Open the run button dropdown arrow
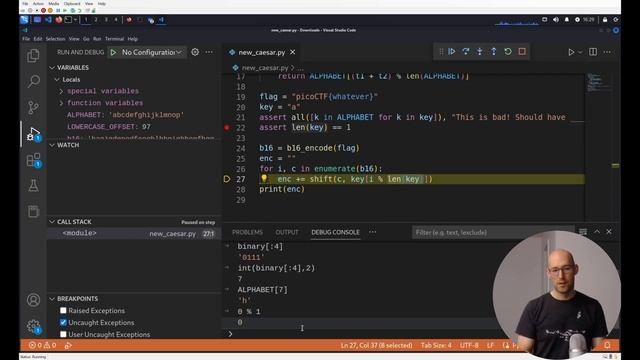The width and height of the screenshot is (640, 360). (x=580, y=52)
